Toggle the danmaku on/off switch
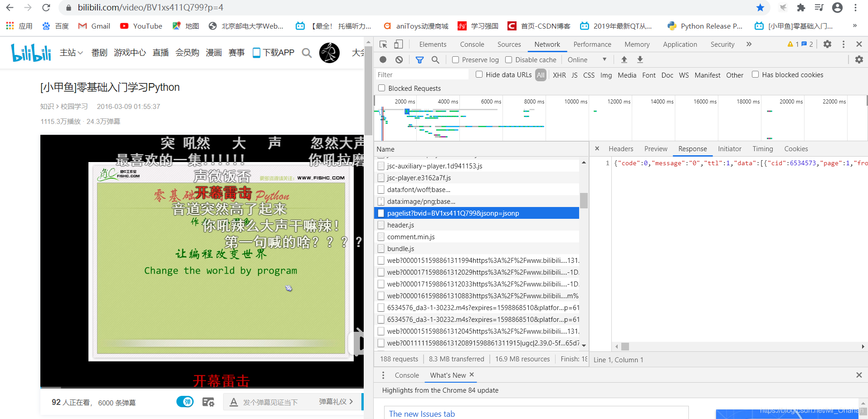This screenshot has width=868, height=419. click(185, 402)
